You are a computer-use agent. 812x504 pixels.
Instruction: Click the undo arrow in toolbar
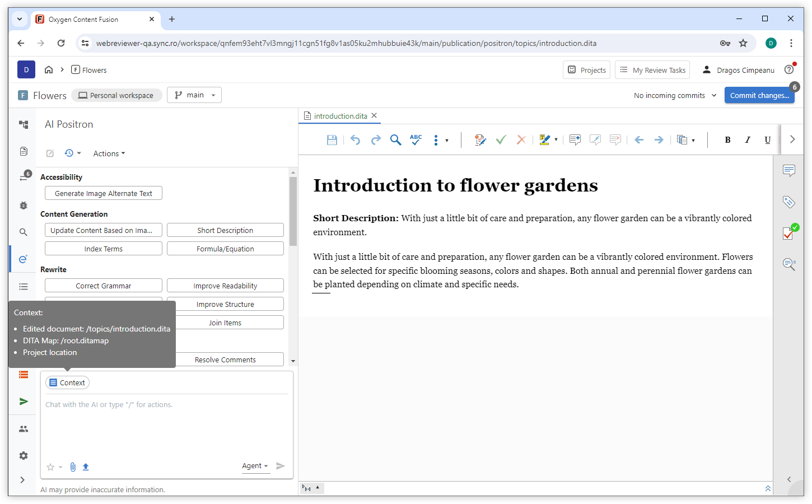(x=355, y=140)
